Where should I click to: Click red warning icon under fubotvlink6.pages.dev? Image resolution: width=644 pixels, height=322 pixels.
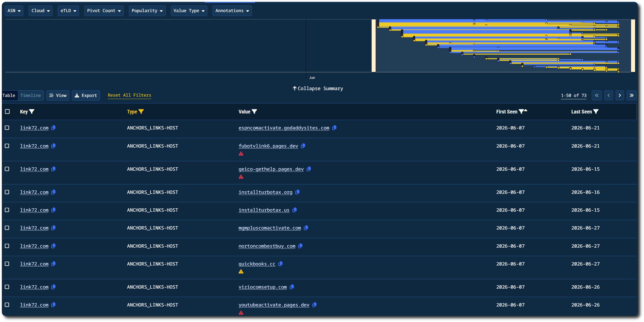(241, 154)
